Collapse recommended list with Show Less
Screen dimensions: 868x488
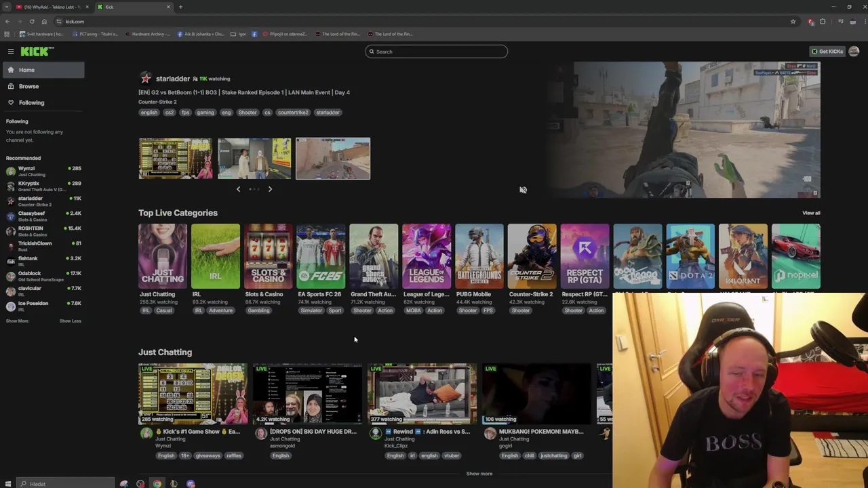pos(70,321)
